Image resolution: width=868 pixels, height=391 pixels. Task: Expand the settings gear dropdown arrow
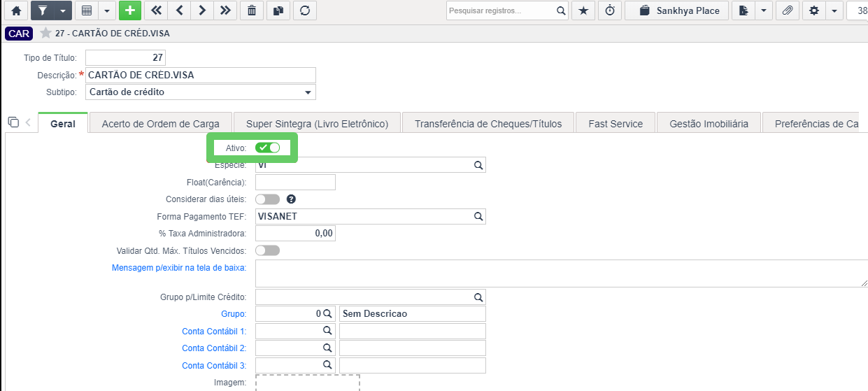834,10
